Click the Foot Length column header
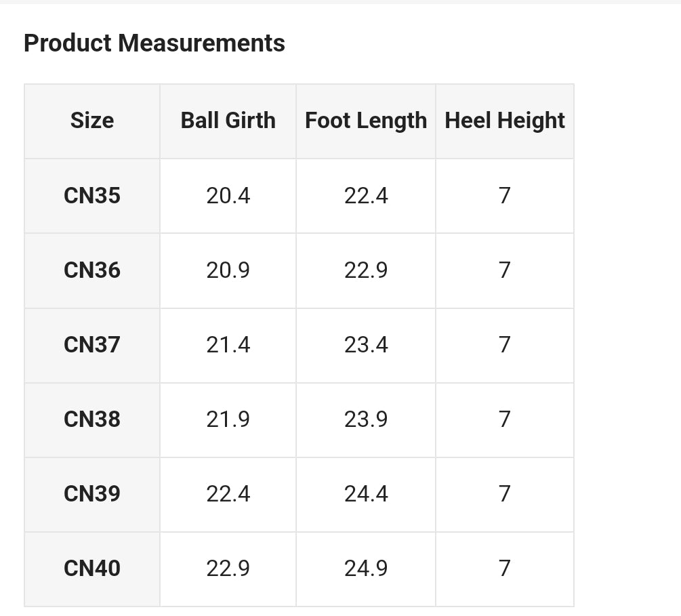Viewport: 681px width, 616px height. click(x=366, y=121)
